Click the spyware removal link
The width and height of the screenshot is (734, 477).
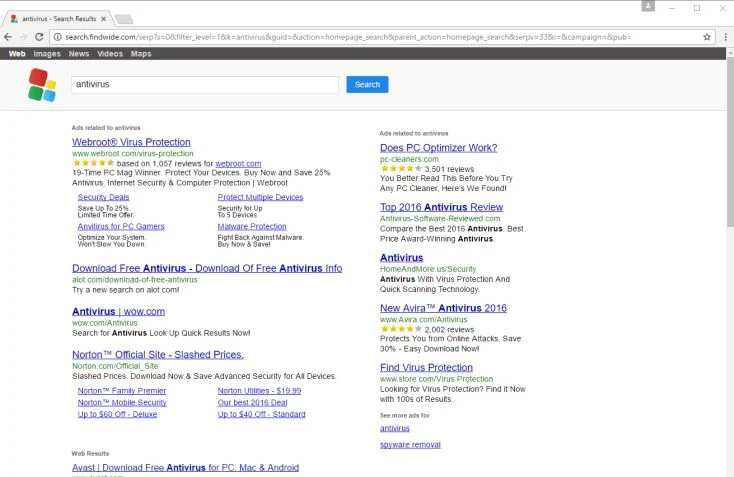tap(410, 445)
